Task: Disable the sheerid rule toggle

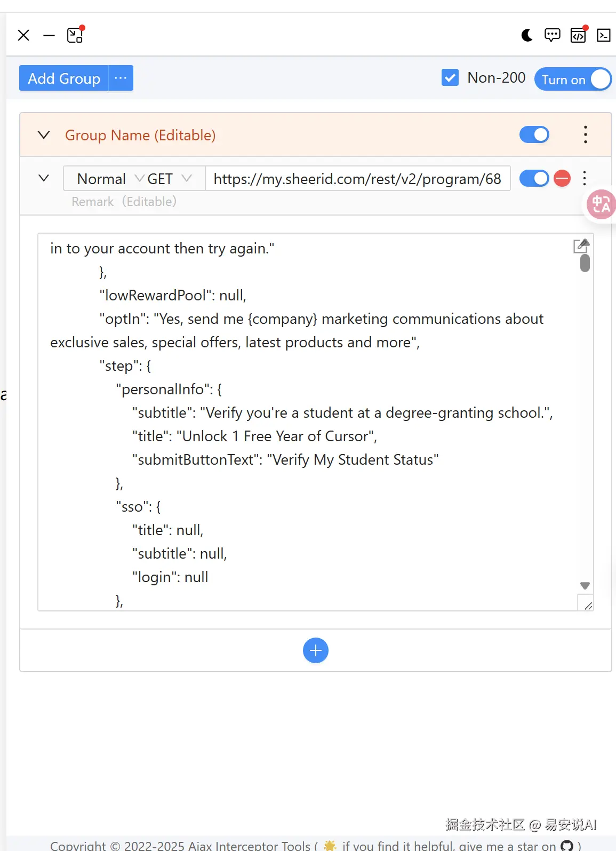Action: [534, 178]
